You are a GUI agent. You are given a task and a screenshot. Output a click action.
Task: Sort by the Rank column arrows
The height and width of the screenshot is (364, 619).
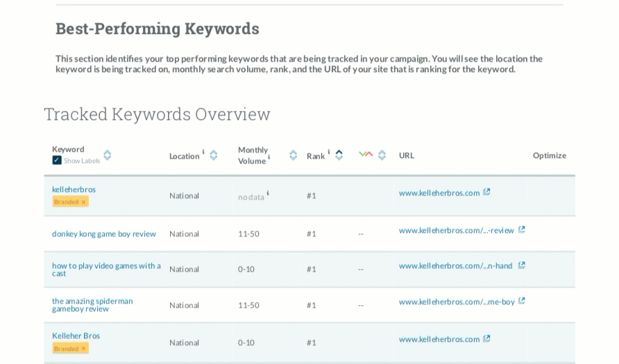(339, 155)
